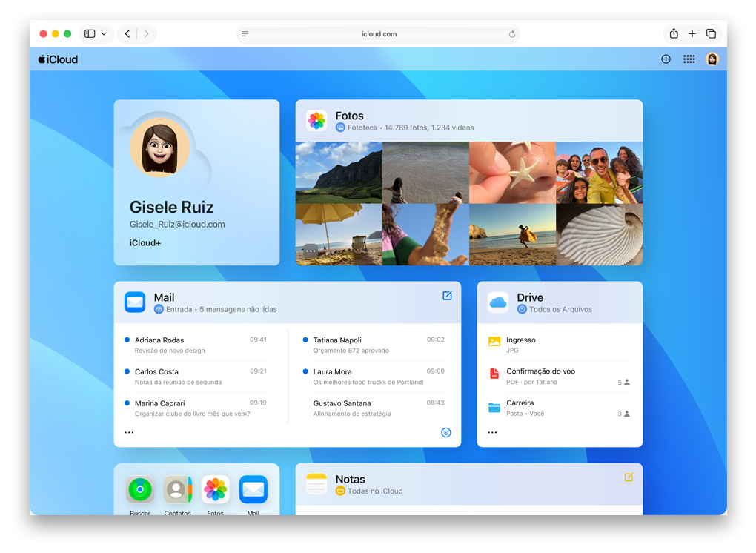Open the white seashell photo
Image resolution: width=756 pixels, height=553 pixels.
click(600, 234)
